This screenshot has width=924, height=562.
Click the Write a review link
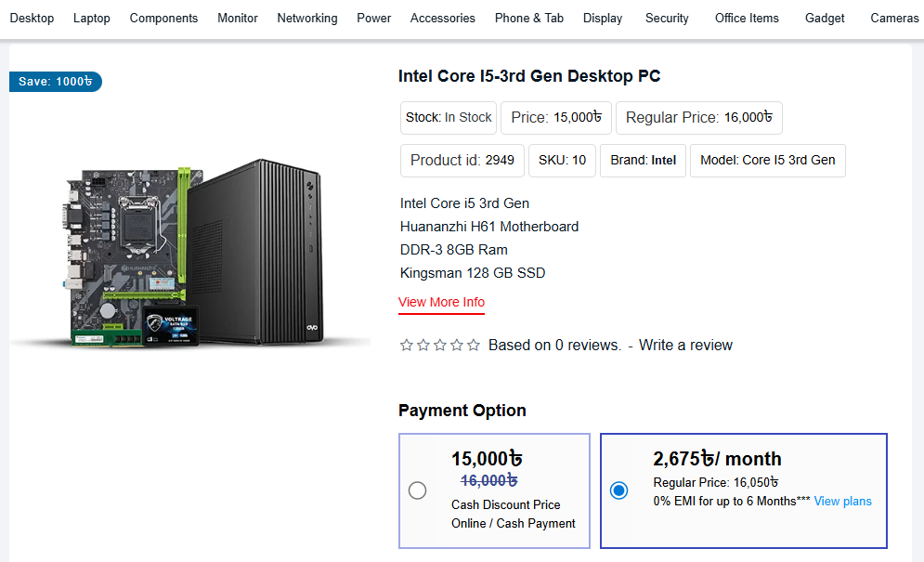(x=685, y=345)
